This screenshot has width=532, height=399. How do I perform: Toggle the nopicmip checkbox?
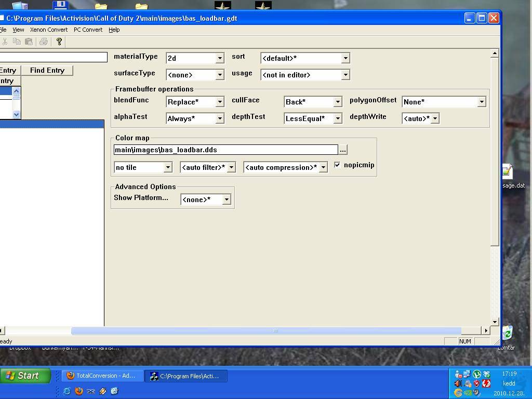pyautogui.click(x=337, y=165)
